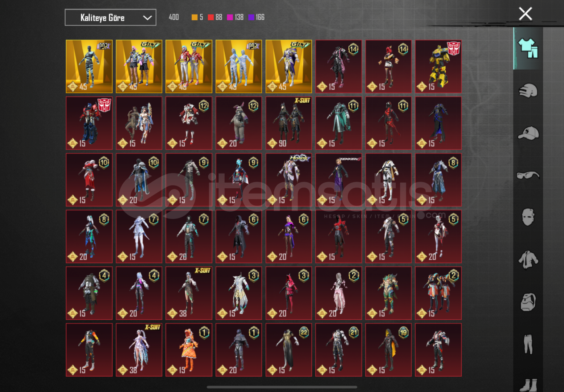
Task: Select the yellow Bumblebee Transformers outfit
Action: pos(438,66)
